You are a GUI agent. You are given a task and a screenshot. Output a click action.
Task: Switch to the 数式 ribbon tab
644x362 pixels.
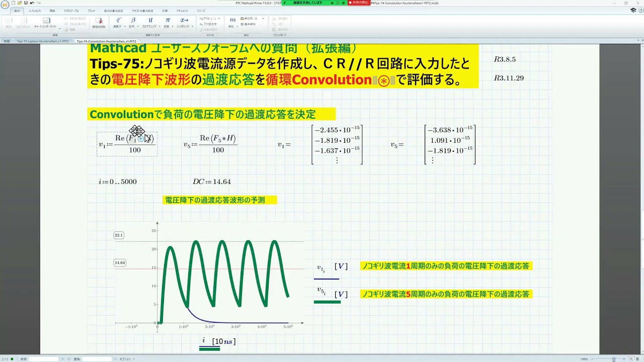[17, 11]
